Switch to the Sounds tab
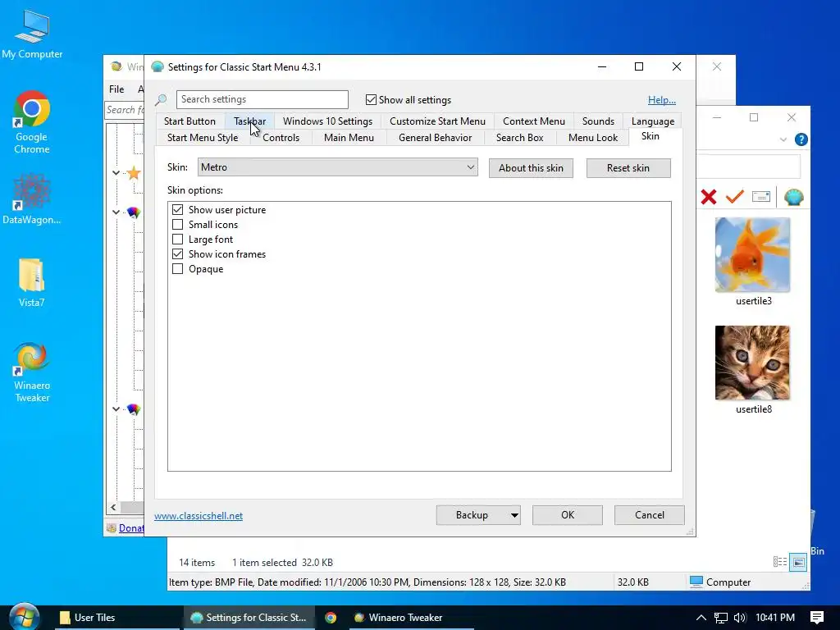 598,121
